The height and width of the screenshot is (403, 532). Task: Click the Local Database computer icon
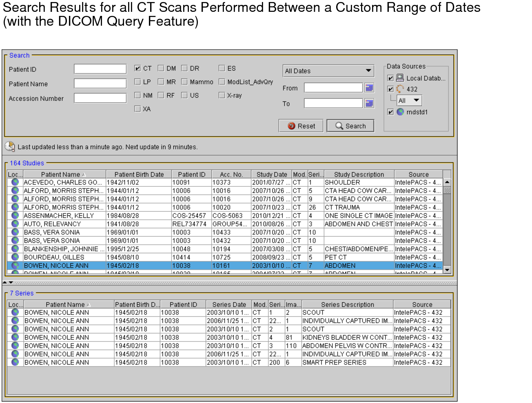pos(400,78)
